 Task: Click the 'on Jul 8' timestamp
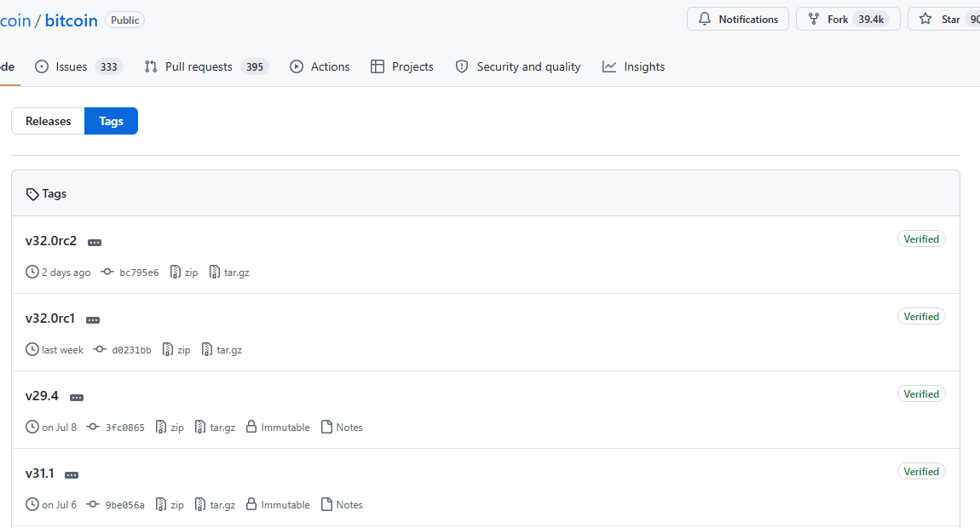point(60,428)
